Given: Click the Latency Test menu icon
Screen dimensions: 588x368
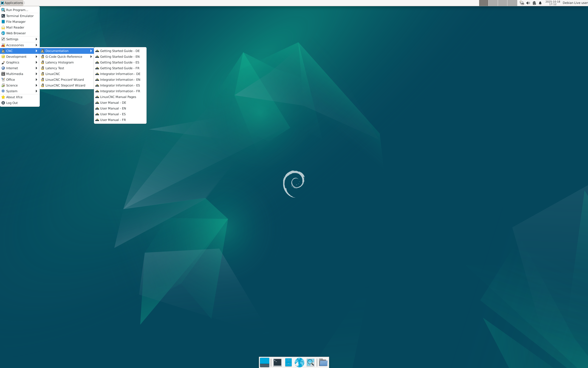Looking at the screenshot, I should 42,68.
